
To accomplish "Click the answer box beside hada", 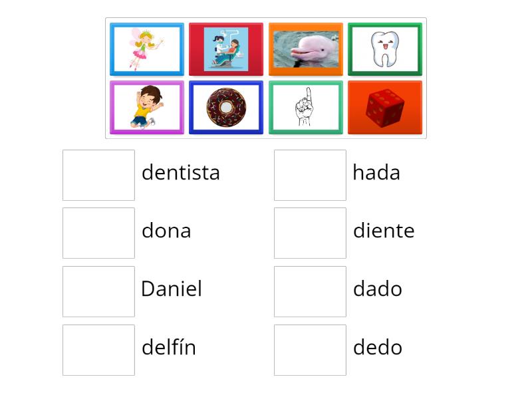I will (x=309, y=174).
